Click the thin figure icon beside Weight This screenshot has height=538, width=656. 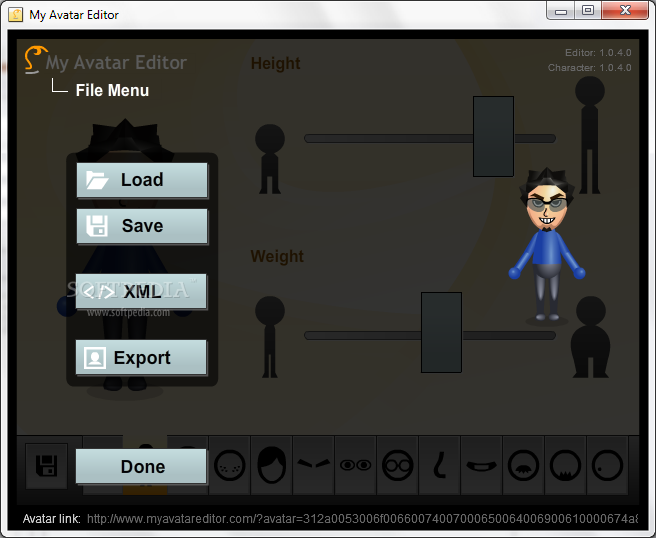pos(270,337)
